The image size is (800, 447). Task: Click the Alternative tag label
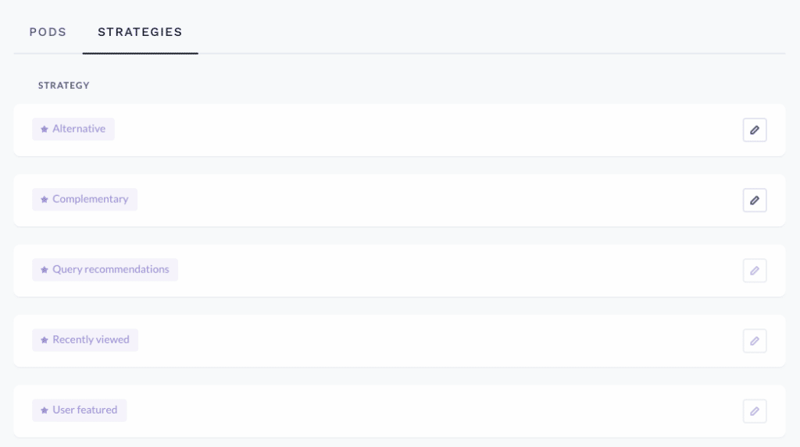(x=79, y=129)
